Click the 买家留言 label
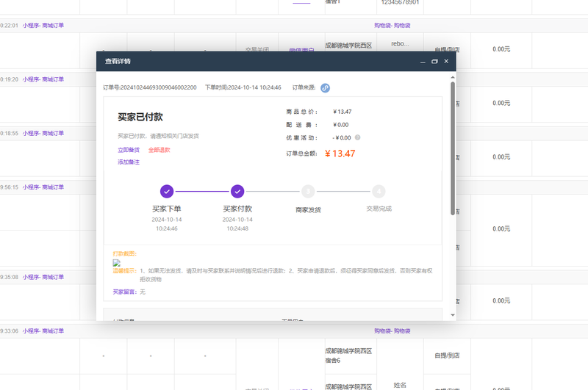This screenshot has width=588, height=390. pos(125,292)
